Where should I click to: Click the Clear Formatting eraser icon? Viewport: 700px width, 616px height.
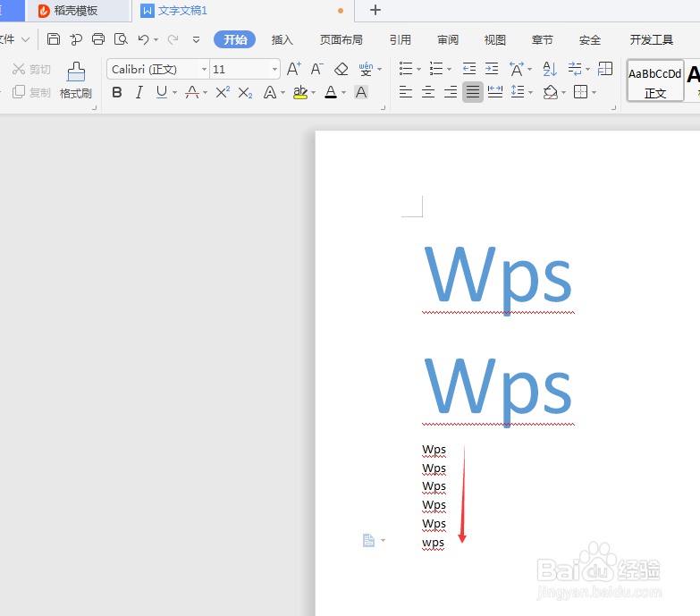click(342, 69)
